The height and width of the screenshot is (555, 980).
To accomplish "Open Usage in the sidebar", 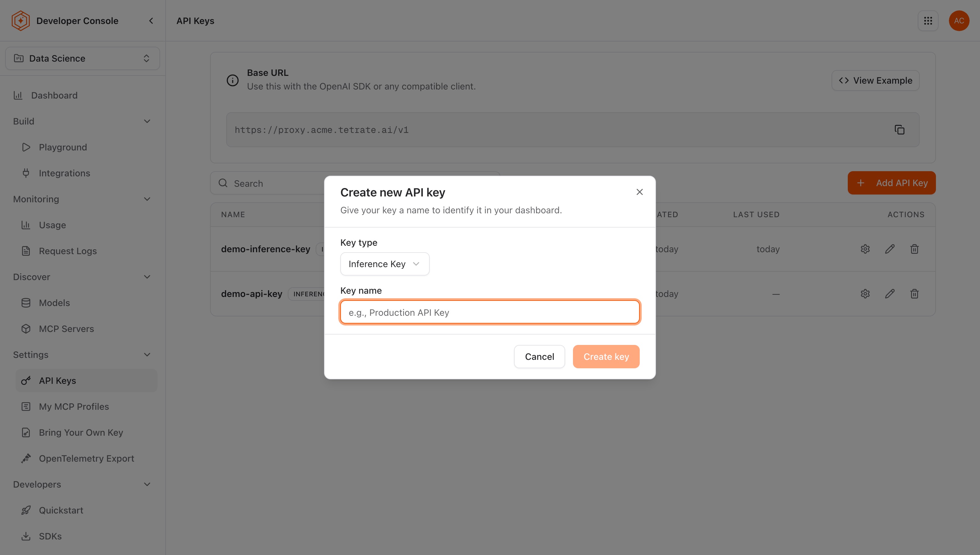I will pyautogui.click(x=86, y=225).
